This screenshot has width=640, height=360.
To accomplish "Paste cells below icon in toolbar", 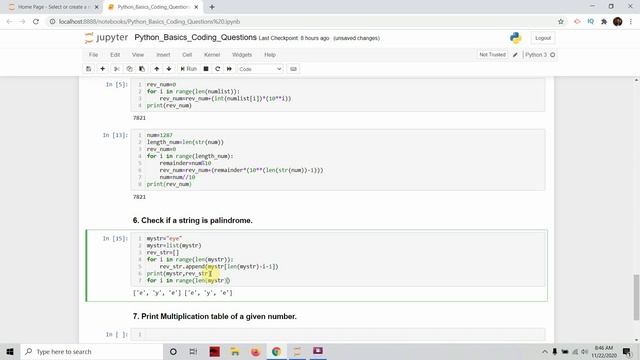I will click(142, 69).
